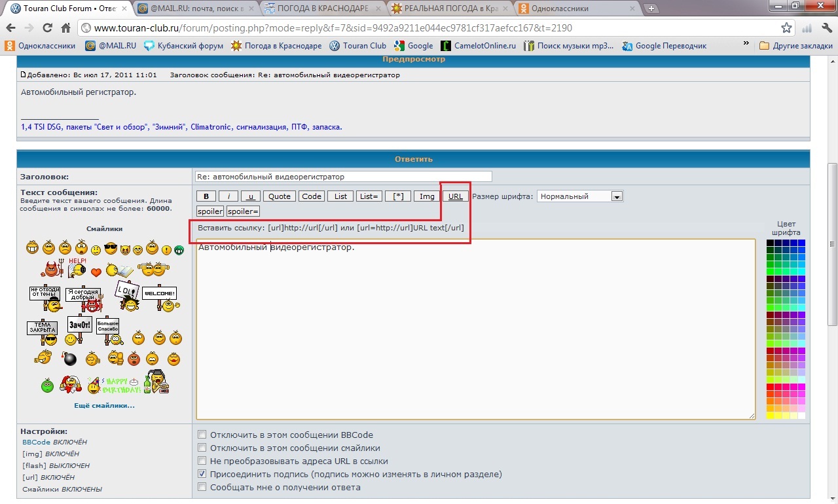Viewport: 838px width, 504px height.
Task: Open a new browser tab
Action: (651, 9)
